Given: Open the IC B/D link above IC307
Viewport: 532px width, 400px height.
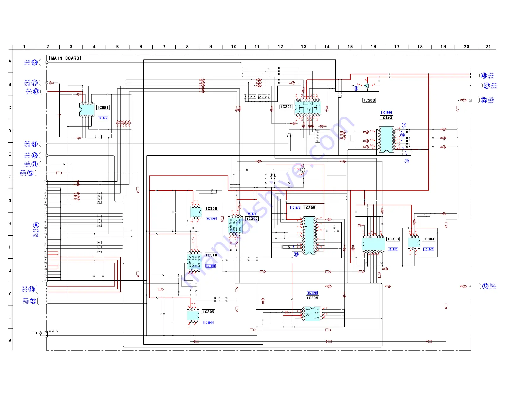Looking at the screenshot, I should pos(252,214).
